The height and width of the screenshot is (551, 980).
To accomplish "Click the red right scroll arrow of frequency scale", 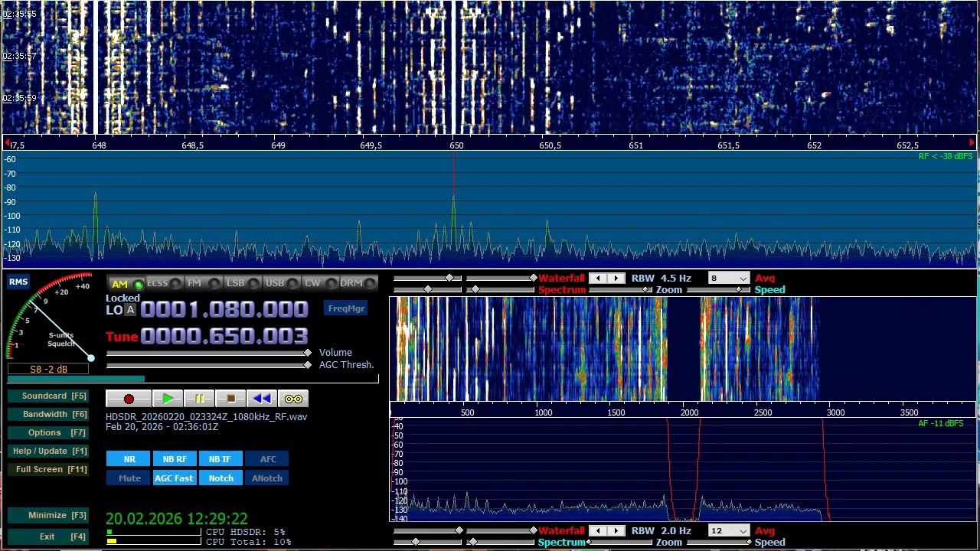I will pyautogui.click(x=972, y=143).
